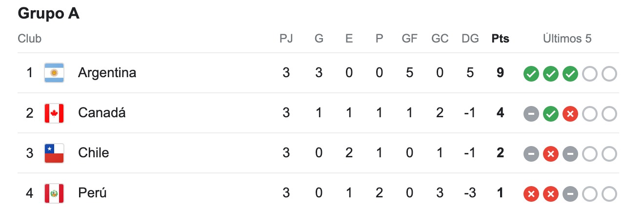Click the Canadá flag icon
This screenshot has height=212, width=644.
click(54, 113)
